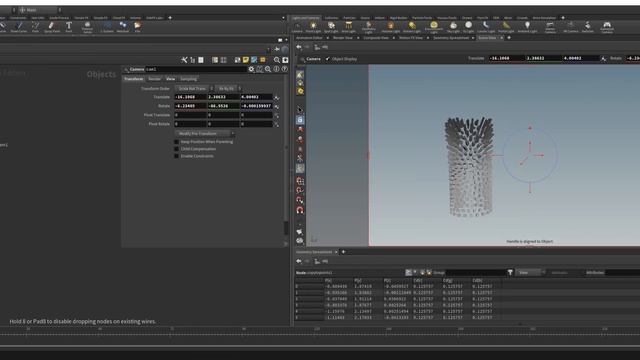Select the Spot Light shelf tool

331,27
